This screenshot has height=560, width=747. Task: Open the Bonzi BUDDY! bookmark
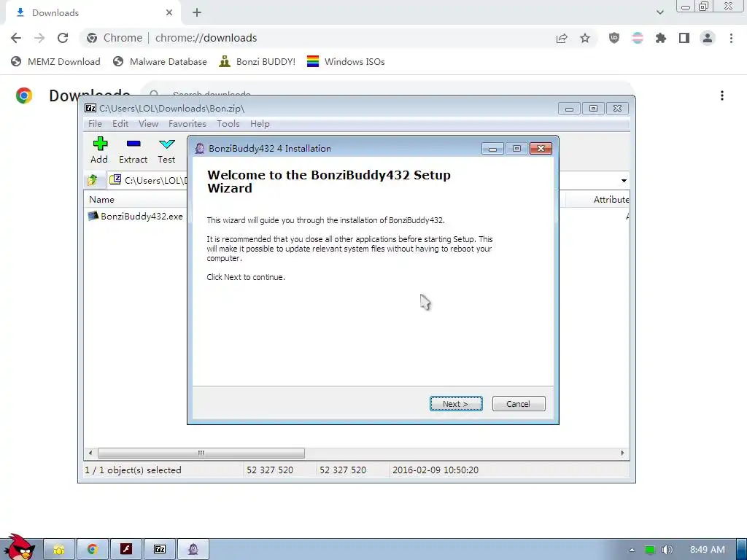click(x=258, y=61)
